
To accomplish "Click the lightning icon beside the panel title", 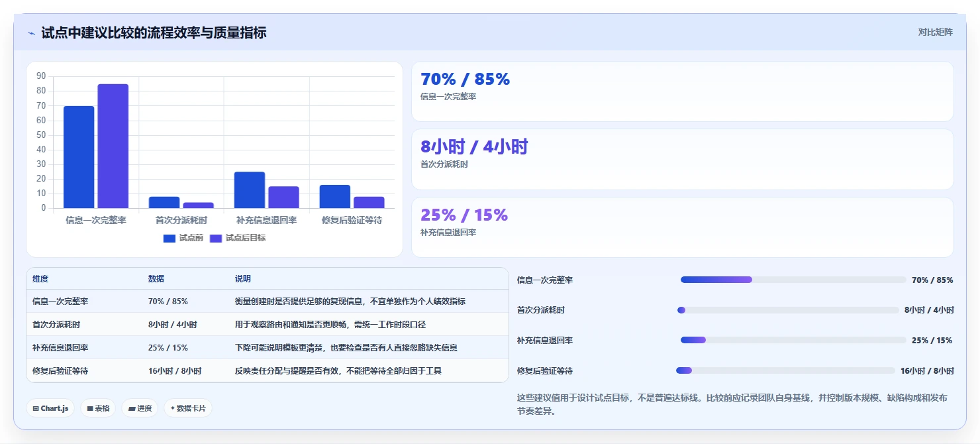I will tap(32, 33).
